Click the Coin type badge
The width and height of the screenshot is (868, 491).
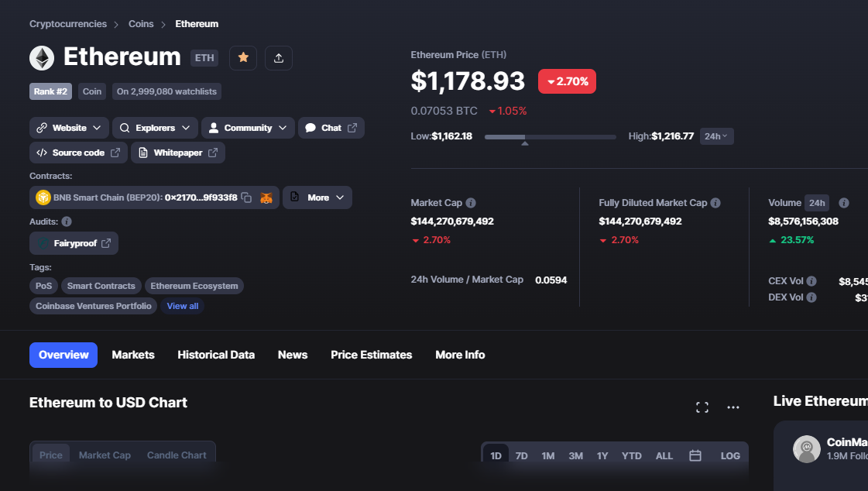coord(92,91)
